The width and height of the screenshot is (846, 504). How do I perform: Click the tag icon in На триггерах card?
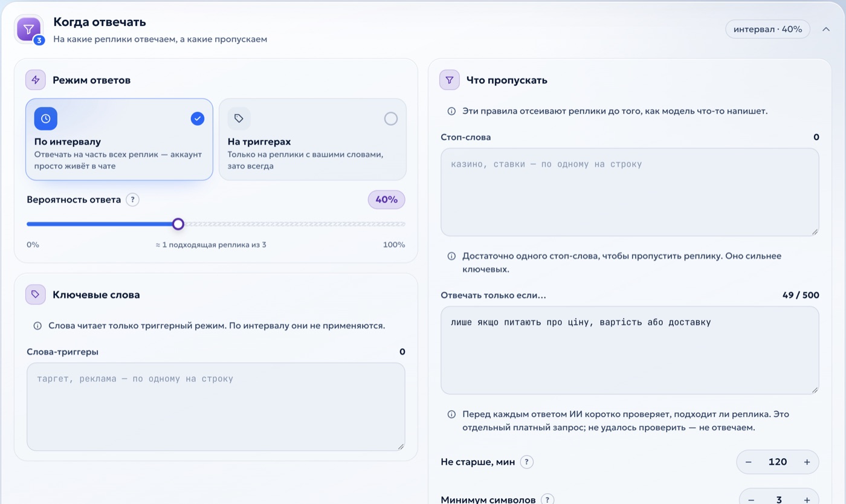239,118
